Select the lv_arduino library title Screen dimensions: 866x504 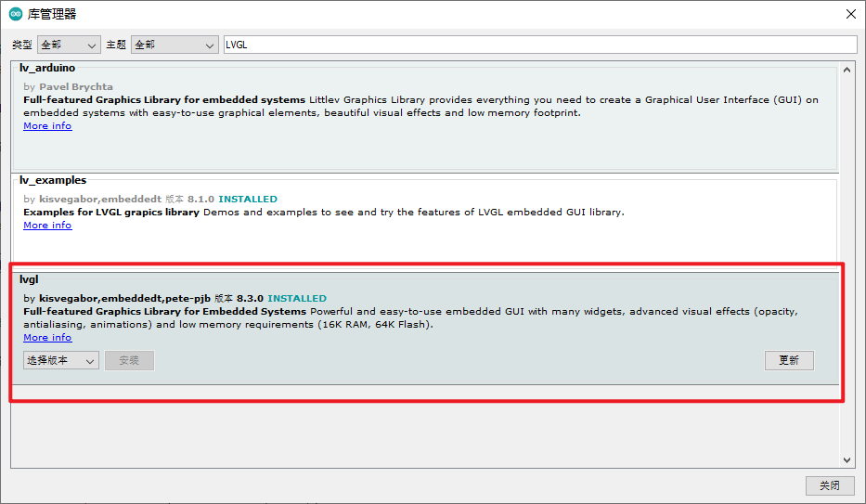click(47, 68)
